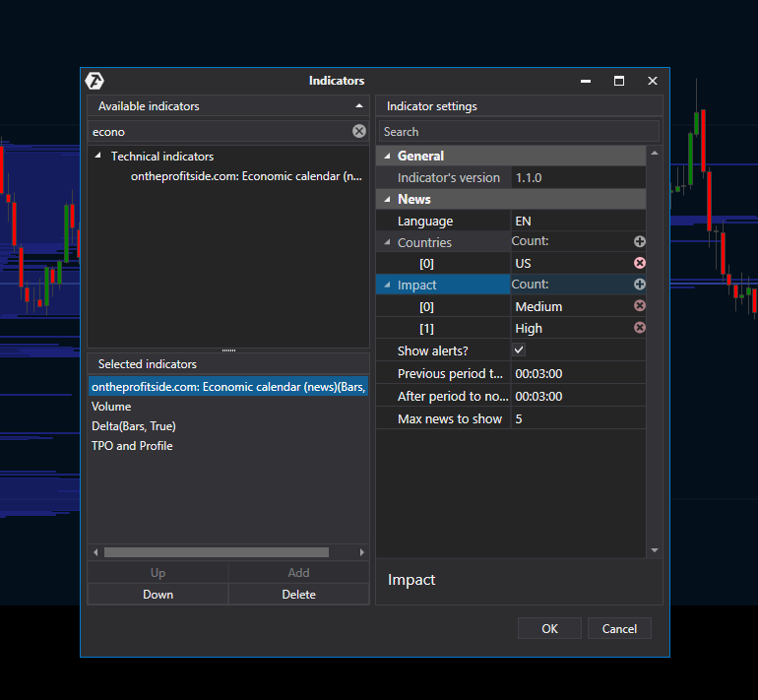Edit country value US
The image size is (758, 700).
pyautogui.click(x=572, y=263)
